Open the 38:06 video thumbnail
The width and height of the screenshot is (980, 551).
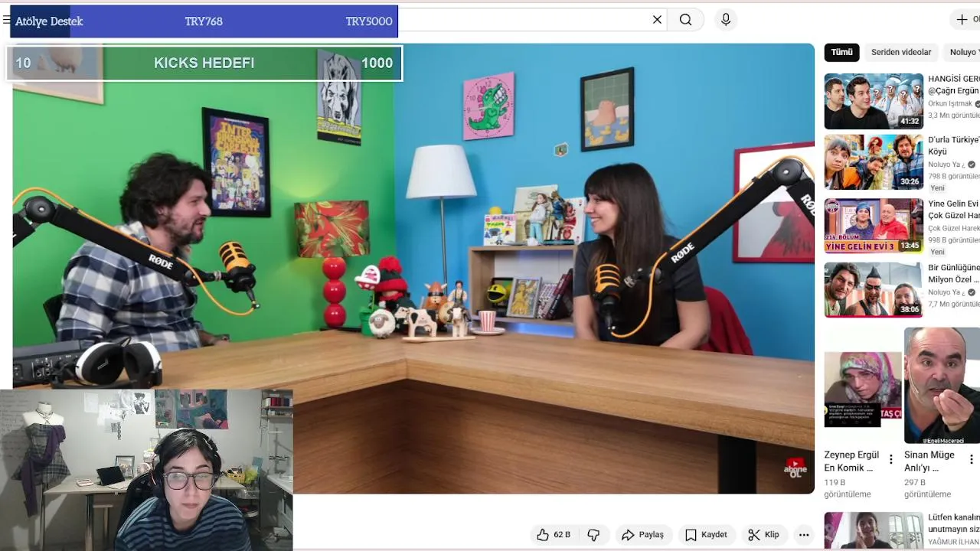point(874,289)
